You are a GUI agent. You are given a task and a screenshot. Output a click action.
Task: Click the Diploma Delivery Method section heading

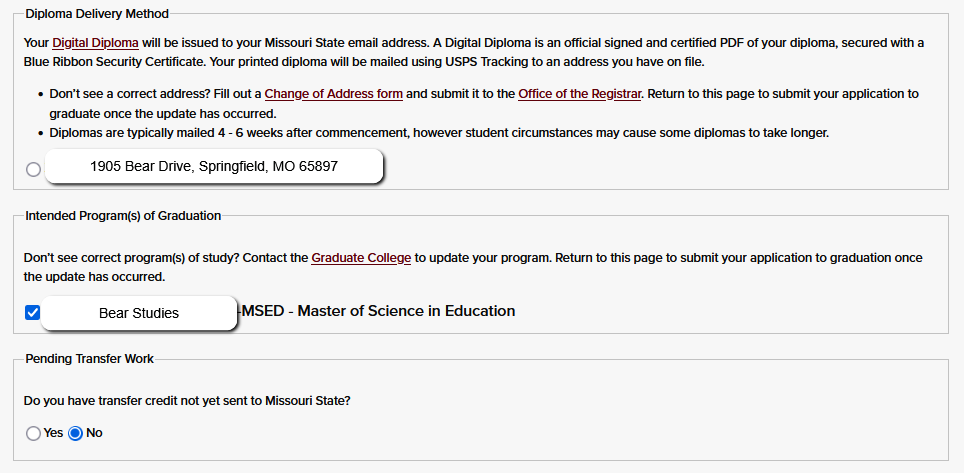click(x=97, y=14)
